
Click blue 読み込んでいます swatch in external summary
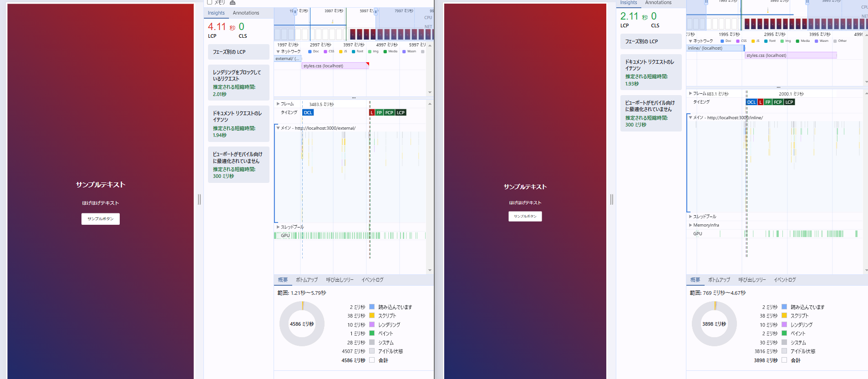point(372,307)
